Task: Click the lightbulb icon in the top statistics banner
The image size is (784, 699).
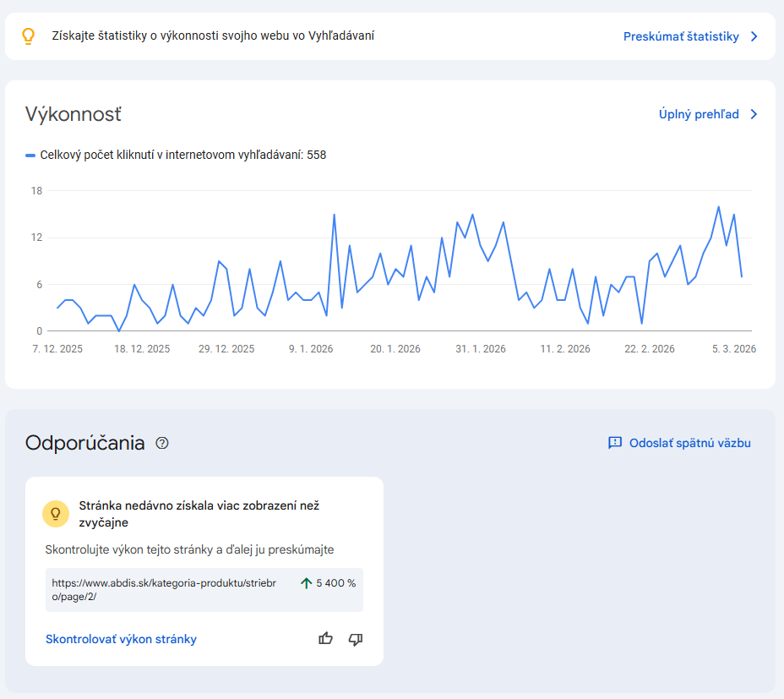Action: click(28, 36)
